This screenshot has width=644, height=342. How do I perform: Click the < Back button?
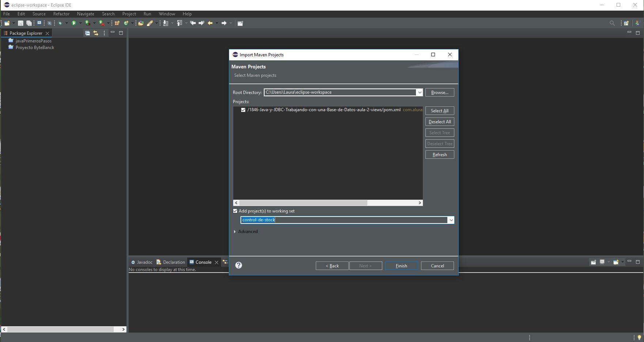point(332,266)
